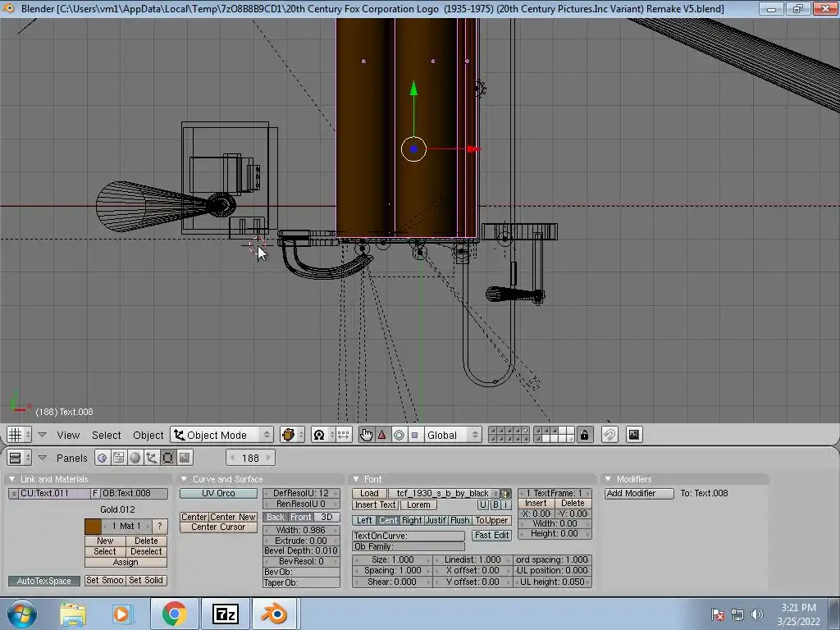Select the scale manipulator square icon
The image size is (840, 630).
coord(414,435)
